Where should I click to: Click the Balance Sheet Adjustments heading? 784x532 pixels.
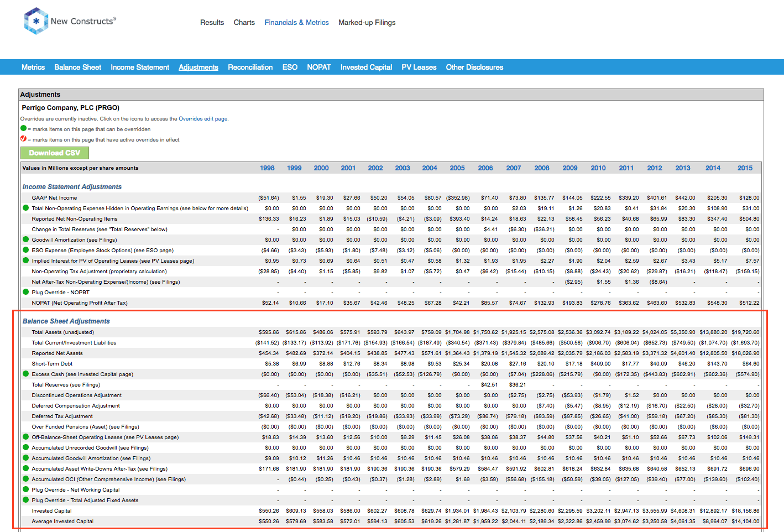[66, 321]
